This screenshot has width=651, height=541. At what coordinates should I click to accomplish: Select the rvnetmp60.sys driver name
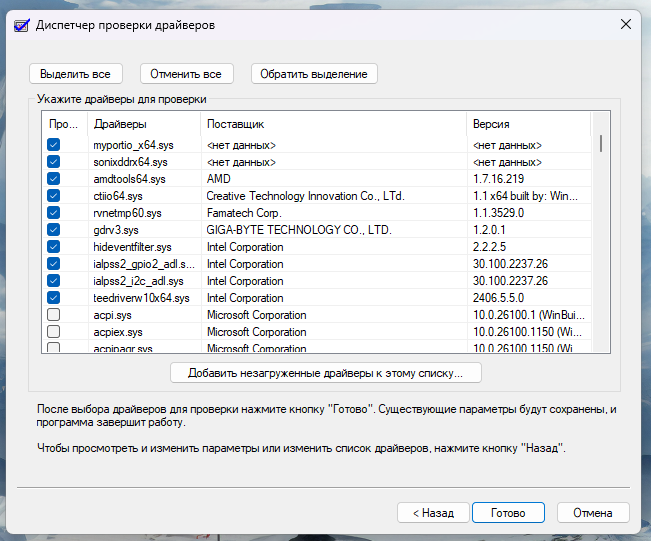(127, 213)
